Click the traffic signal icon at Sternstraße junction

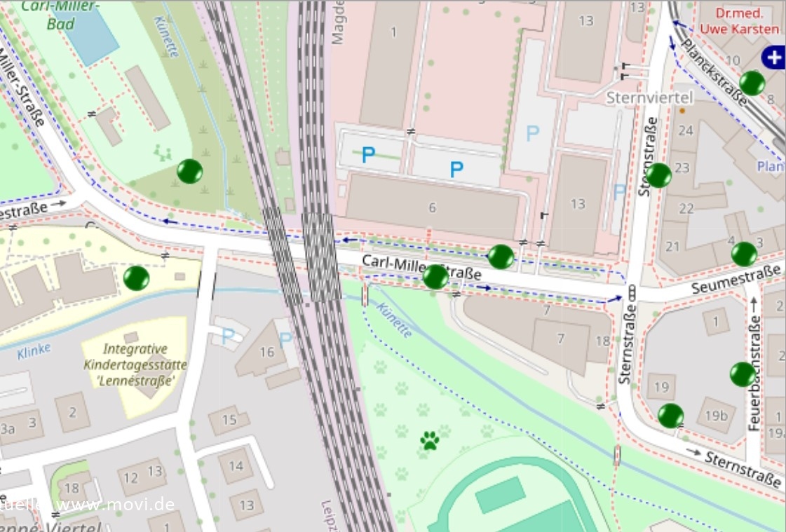click(x=632, y=293)
